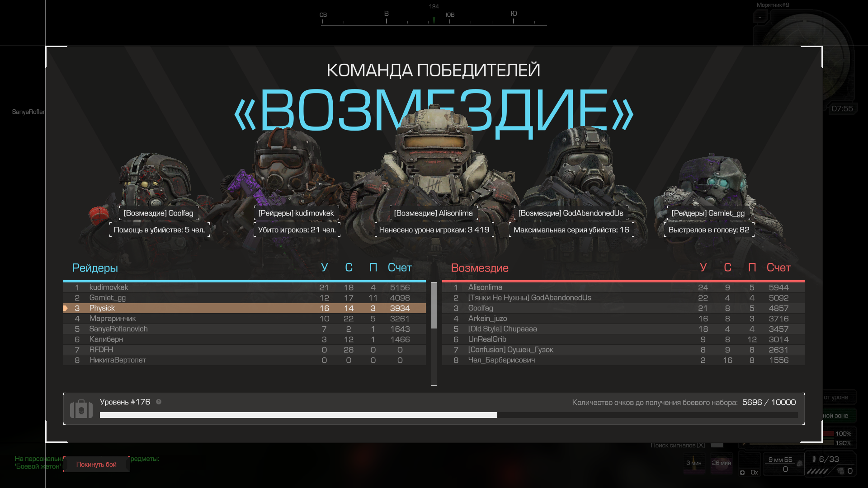The width and height of the screenshot is (868, 488).
Task: Select the Калиберн player row
Action: pos(245,339)
